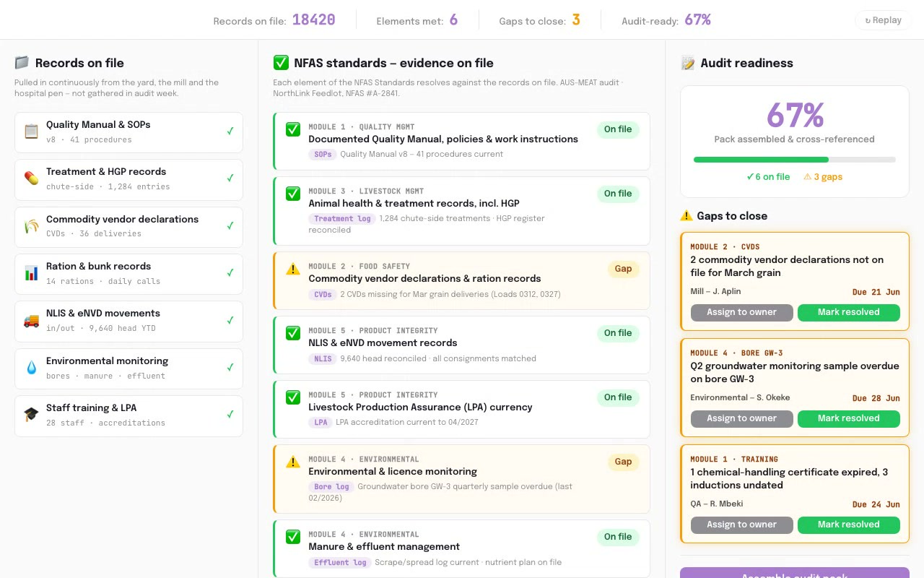This screenshot has height=578, width=924.
Task: Click the '3 gaps' label under progress bar
Action: [x=823, y=177]
